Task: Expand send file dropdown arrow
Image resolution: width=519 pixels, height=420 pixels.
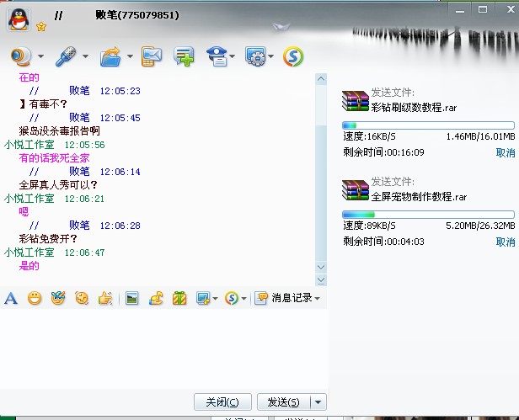Action: tap(130, 56)
